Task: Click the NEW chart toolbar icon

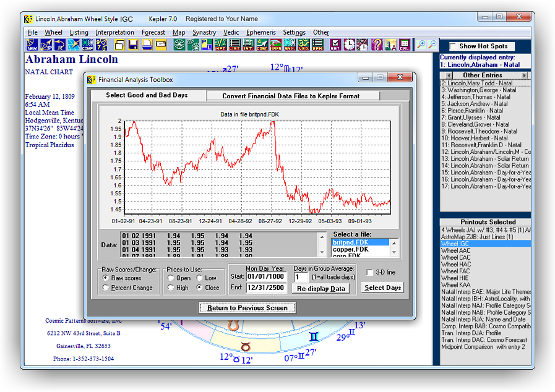Action: tap(32, 45)
